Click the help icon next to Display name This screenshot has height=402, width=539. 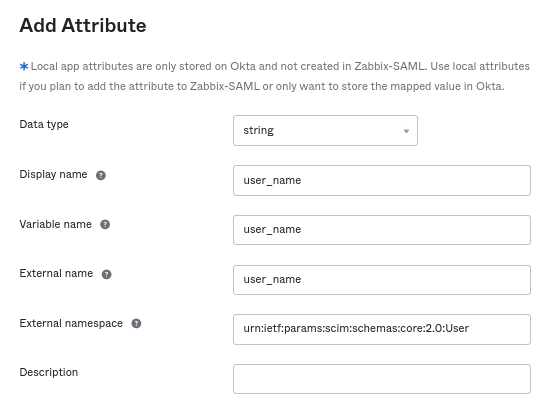pos(101,175)
